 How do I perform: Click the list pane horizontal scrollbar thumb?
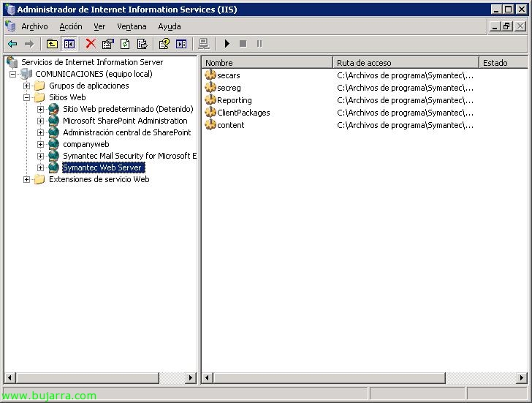(x=329, y=377)
